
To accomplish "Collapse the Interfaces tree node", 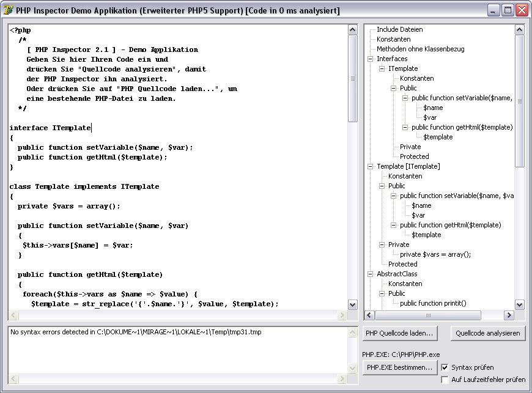I will [x=370, y=59].
